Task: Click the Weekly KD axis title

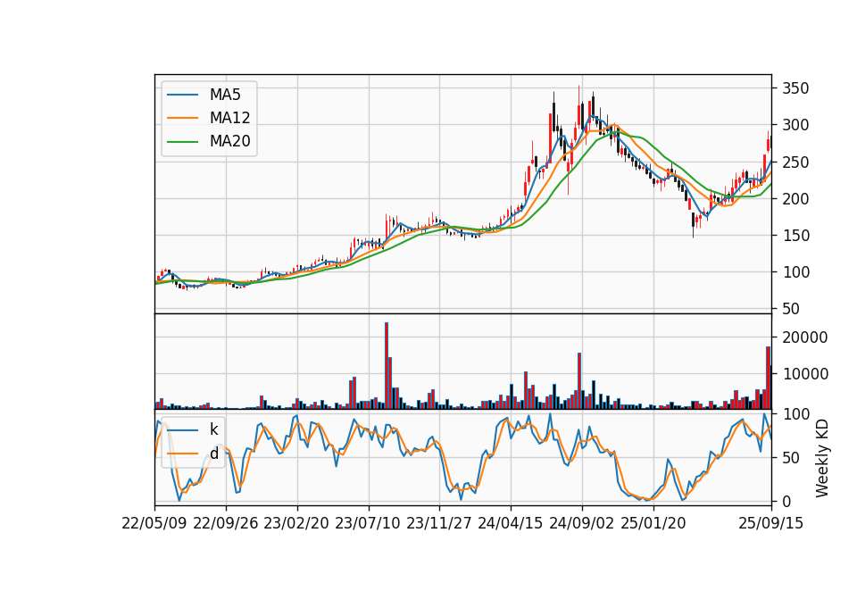Action: [822, 458]
